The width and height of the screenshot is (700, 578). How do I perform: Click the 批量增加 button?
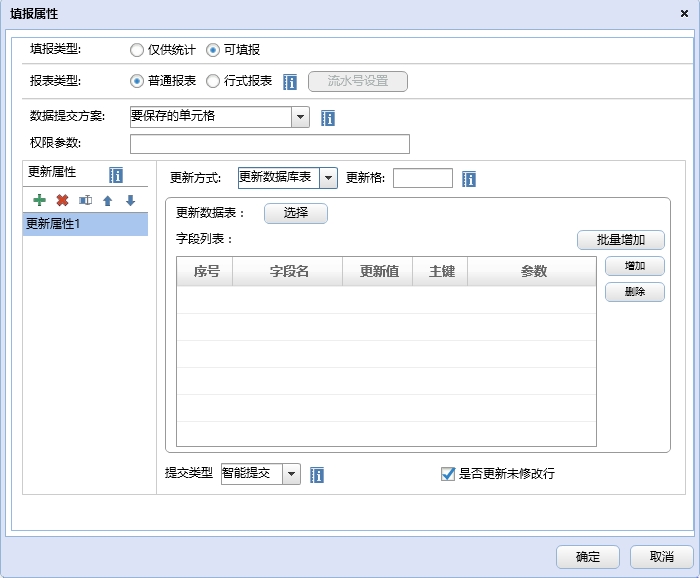pos(620,240)
